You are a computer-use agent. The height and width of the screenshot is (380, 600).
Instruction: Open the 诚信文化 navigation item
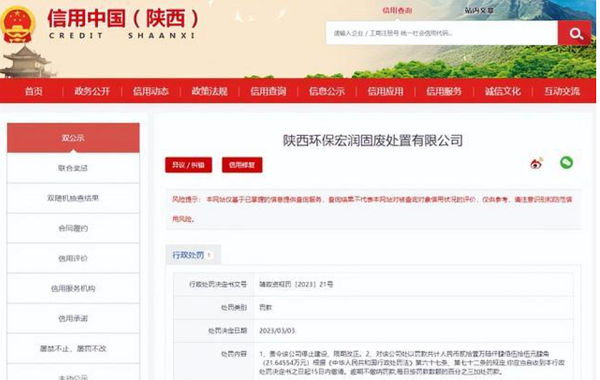click(502, 91)
